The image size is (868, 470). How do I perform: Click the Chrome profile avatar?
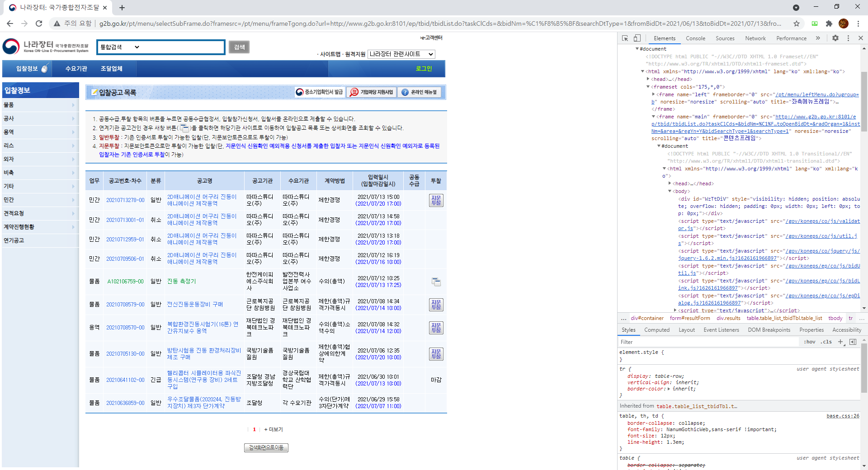coord(844,23)
